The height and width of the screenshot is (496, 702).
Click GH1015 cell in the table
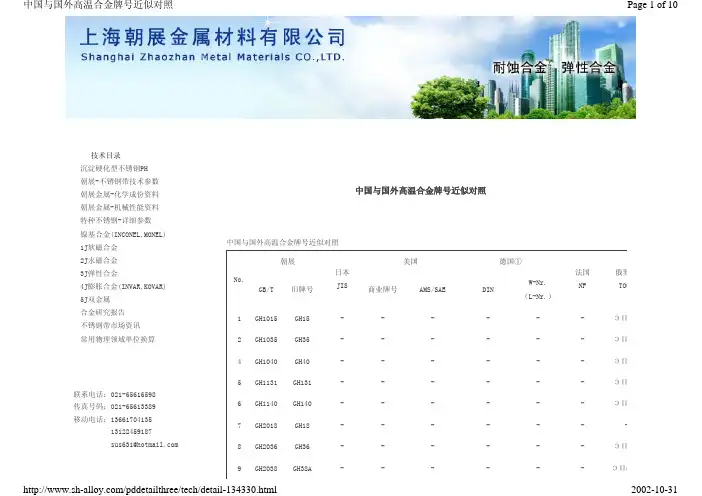266,319
